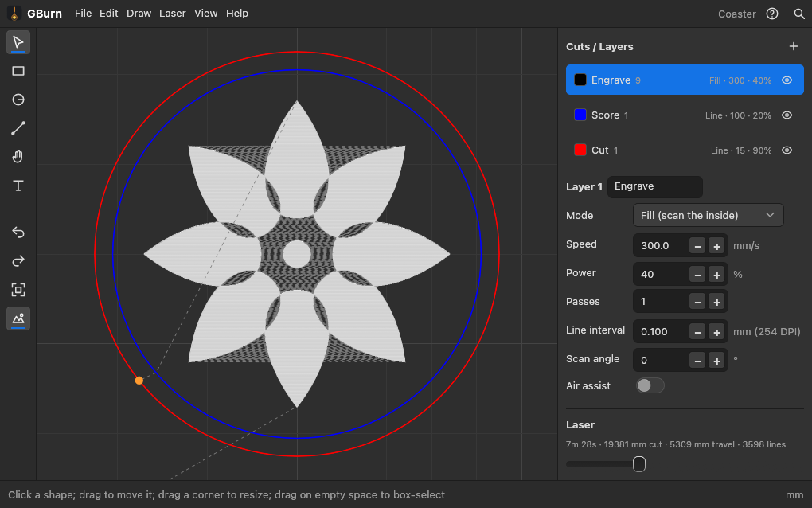Click the Power value field

[x=662, y=275]
